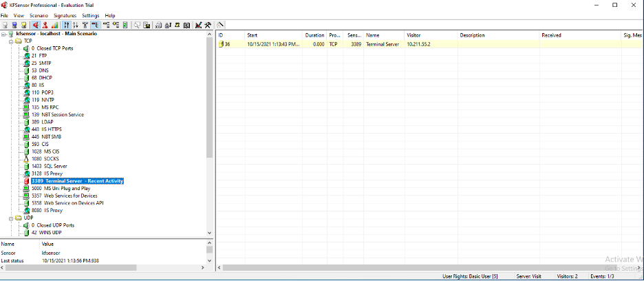Click the yellow monitor server toolbar icon
Screen dimensions: 644x281
click(23, 25)
